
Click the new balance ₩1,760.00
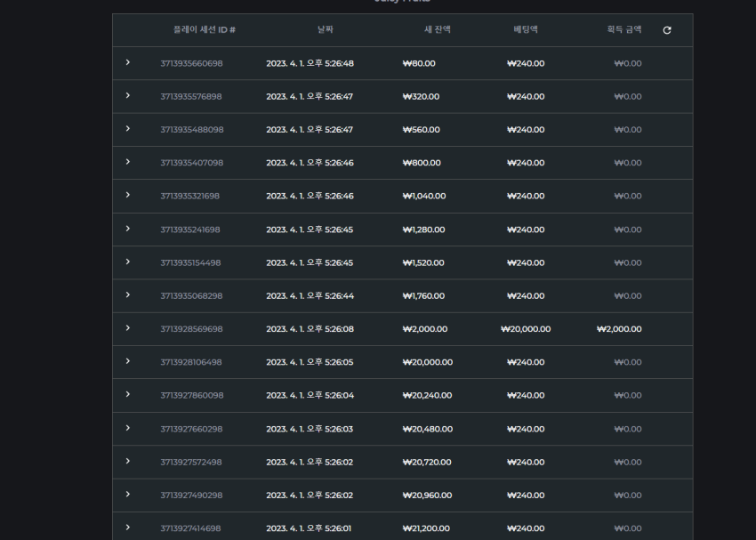point(423,296)
